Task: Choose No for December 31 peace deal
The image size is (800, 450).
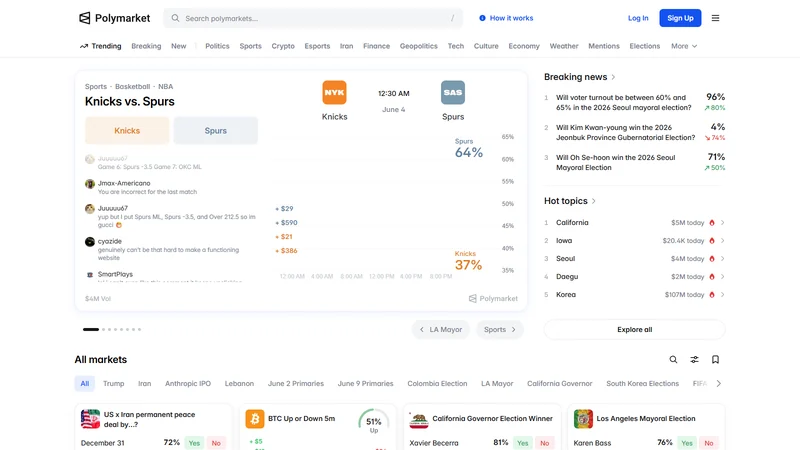Action: point(216,443)
